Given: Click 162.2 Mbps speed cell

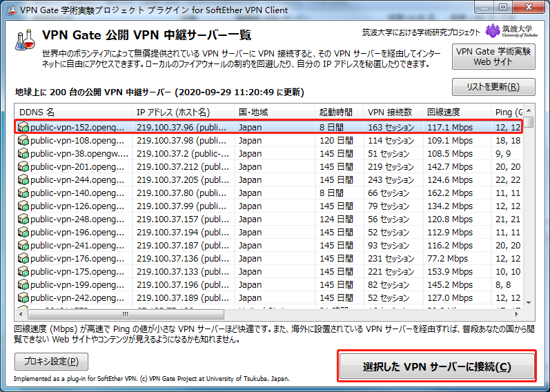Looking at the screenshot, I should click(450, 193).
